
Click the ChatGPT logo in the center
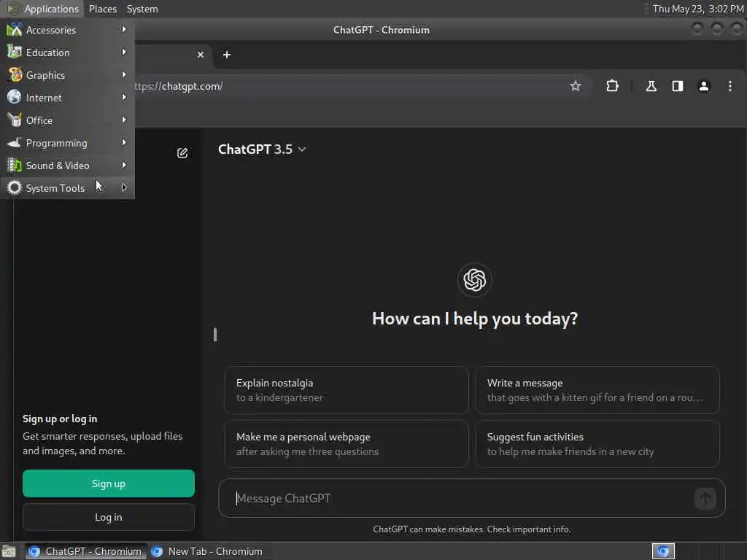pyautogui.click(x=474, y=279)
